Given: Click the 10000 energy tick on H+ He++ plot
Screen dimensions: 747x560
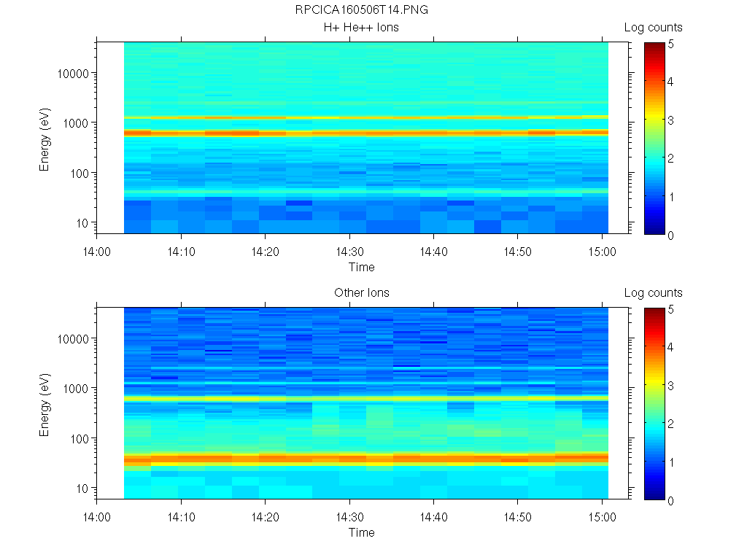Looking at the screenshot, I should pyautogui.click(x=73, y=74).
